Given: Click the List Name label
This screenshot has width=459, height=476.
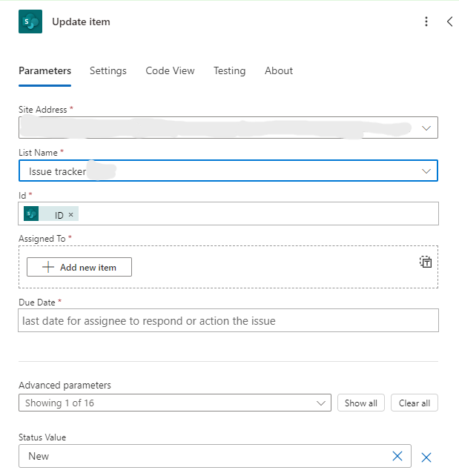Looking at the screenshot, I should tap(38, 153).
